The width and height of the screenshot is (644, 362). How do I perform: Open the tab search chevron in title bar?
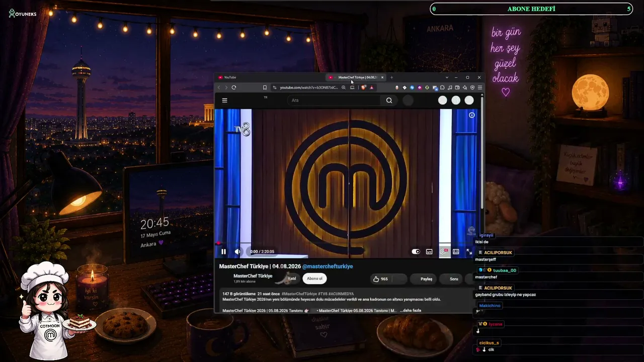[x=447, y=77]
